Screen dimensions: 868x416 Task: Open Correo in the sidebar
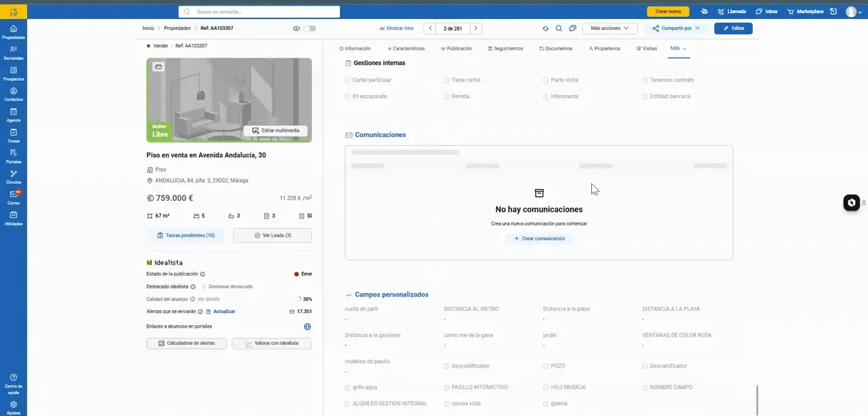pyautogui.click(x=14, y=197)
